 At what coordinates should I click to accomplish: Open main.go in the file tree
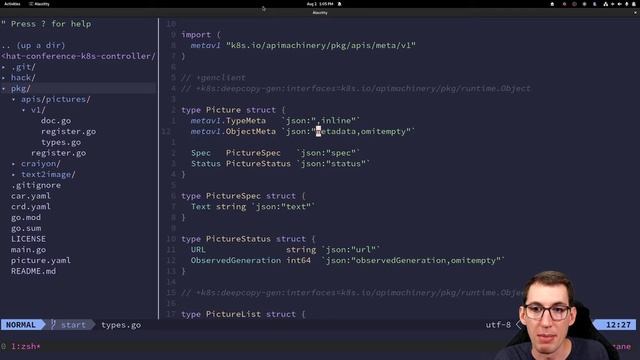pos(29,250)
